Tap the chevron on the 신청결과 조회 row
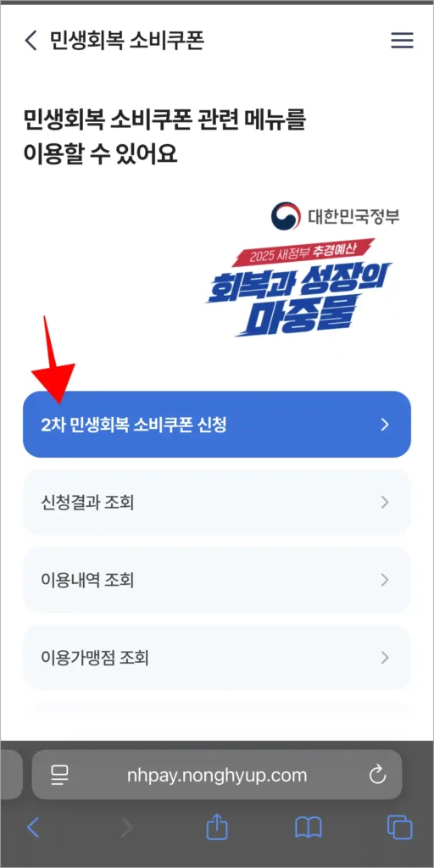 [x=386, y=503]
